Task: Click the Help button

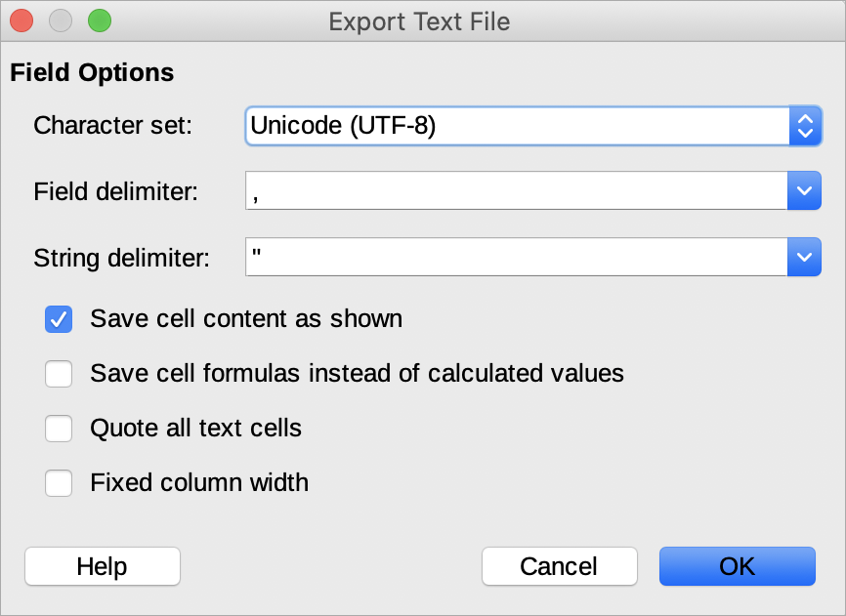Action: pos(103,566)
